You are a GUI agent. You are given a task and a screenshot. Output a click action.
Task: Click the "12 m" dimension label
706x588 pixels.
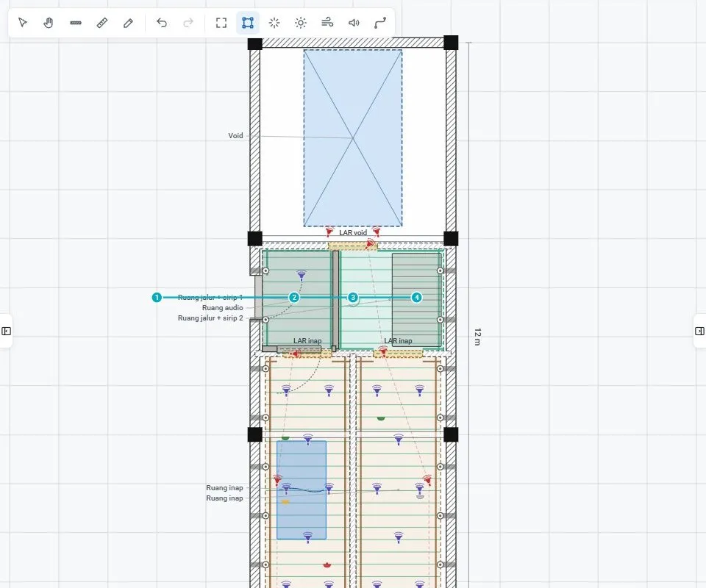(478, 337)
